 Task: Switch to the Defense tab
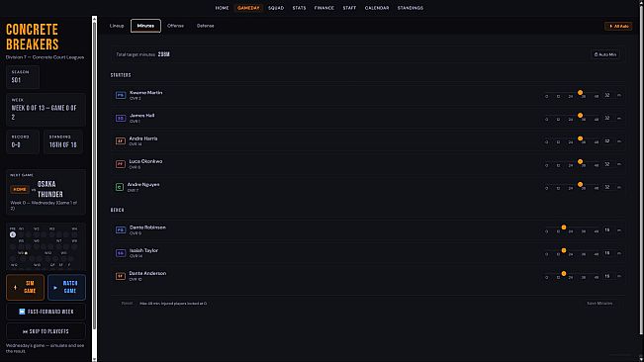206,26
